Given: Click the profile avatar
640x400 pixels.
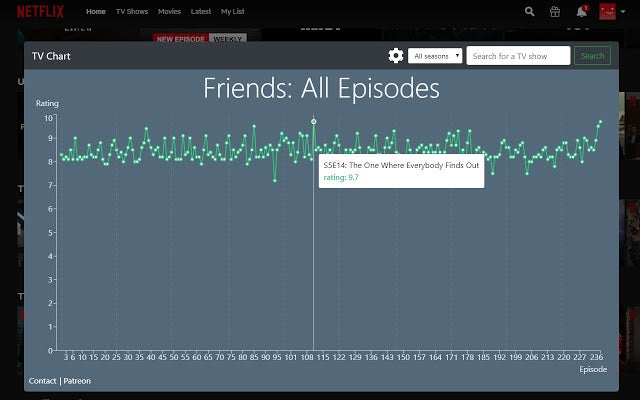Looking at the screenshot, I should pos(607,11).
